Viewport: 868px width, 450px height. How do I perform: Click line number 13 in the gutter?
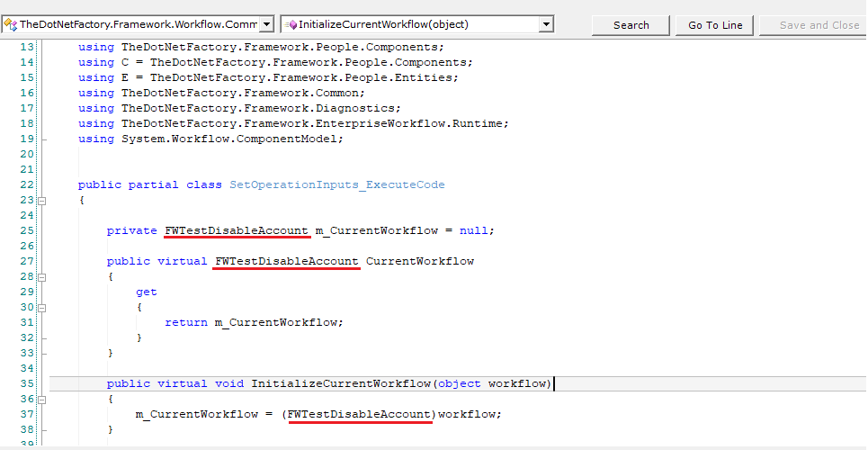coord(27,47)
